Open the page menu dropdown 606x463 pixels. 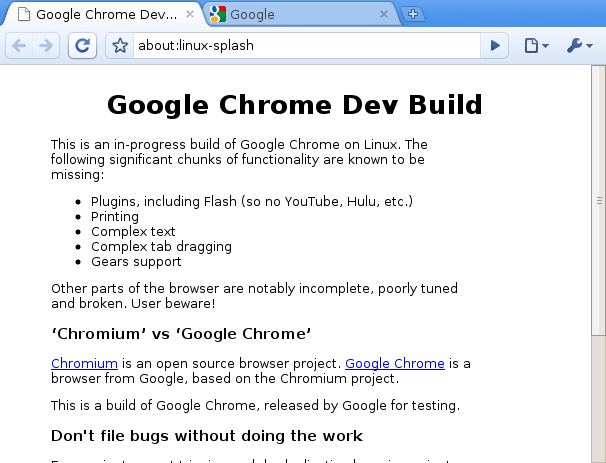pyautogui.click(x=537, y=46)
